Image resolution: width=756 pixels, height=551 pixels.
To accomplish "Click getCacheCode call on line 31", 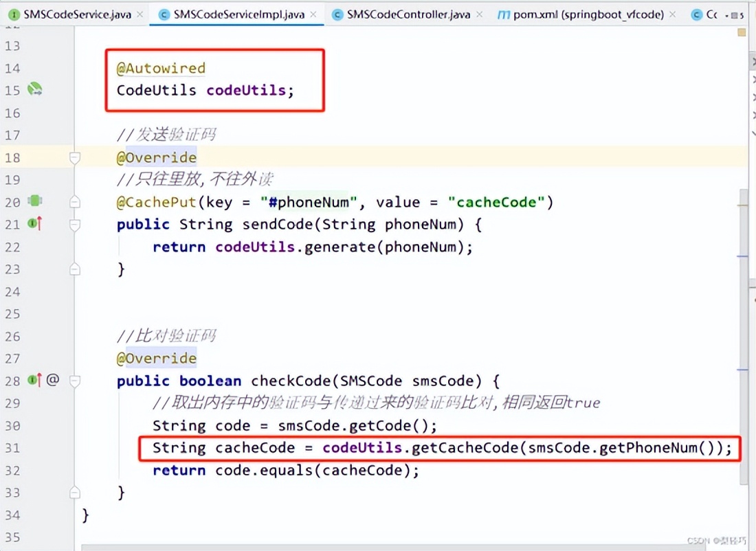I will (465, 448).
